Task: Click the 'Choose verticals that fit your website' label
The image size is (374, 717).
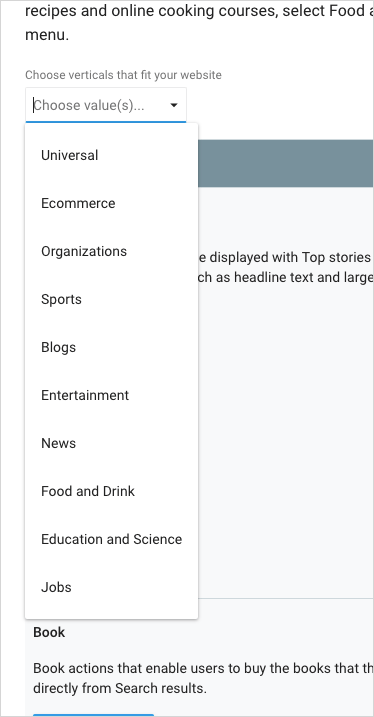Action: [123, 75]
